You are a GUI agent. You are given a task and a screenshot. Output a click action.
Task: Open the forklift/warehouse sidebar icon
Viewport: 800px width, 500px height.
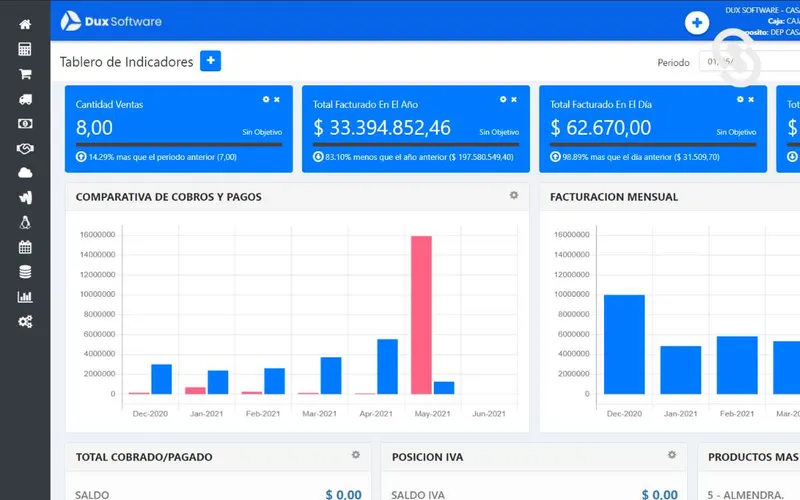(x=25, y=197)
